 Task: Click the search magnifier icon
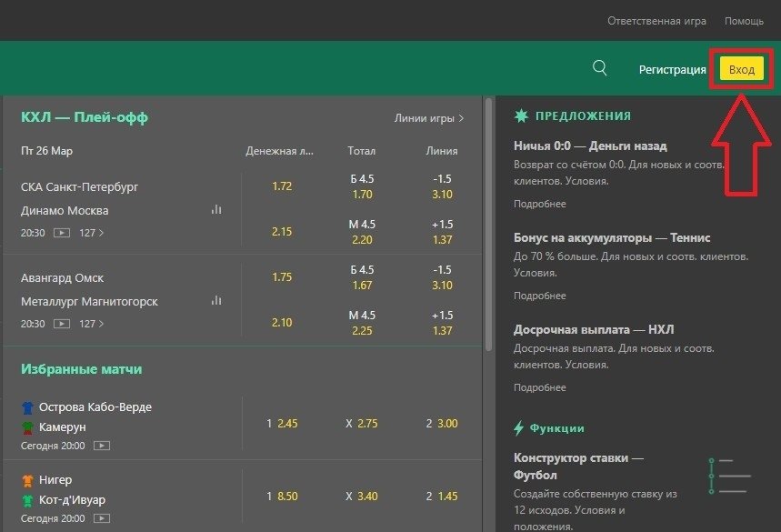pyautogui.click(x=599, y=67)
